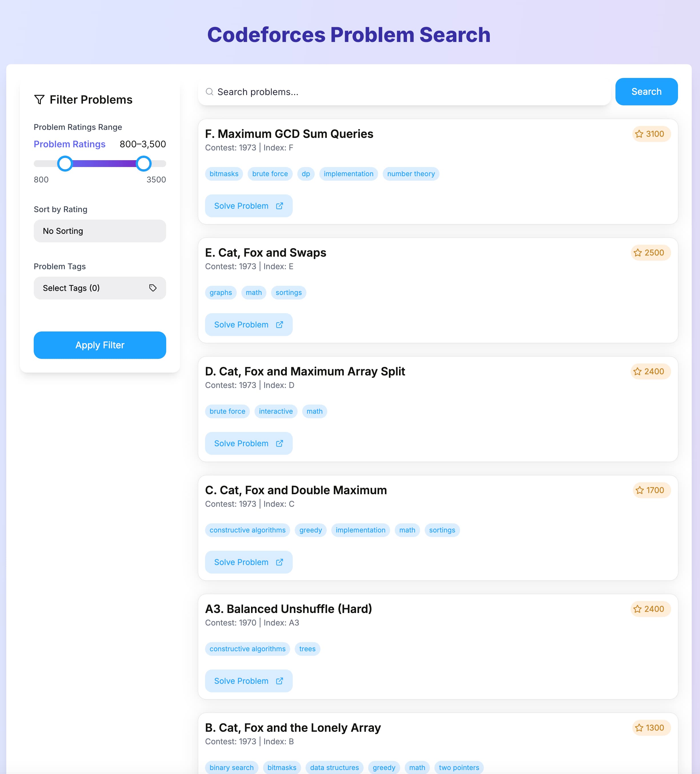The width and height of the screenshot is (700, 774).
Task: Open Solve Problem for Cat, Fox and Double Maximum
Action: click(248, 562)
